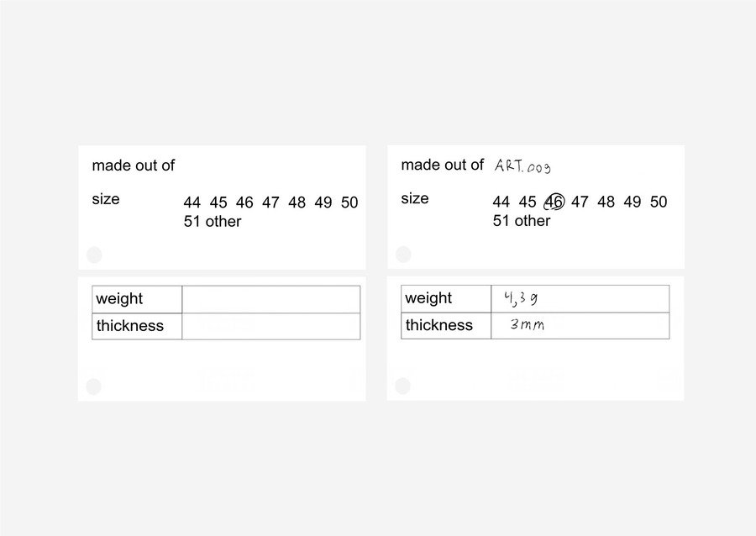Click the handwritten 'ART.003' text

(x=522, y=166)
